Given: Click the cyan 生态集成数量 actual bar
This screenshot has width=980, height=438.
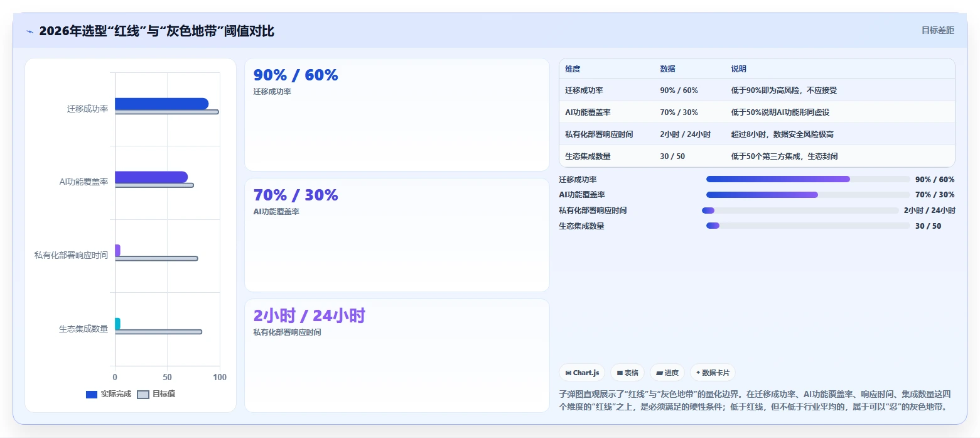Looking at the screenshot, I should pos(117,323).
